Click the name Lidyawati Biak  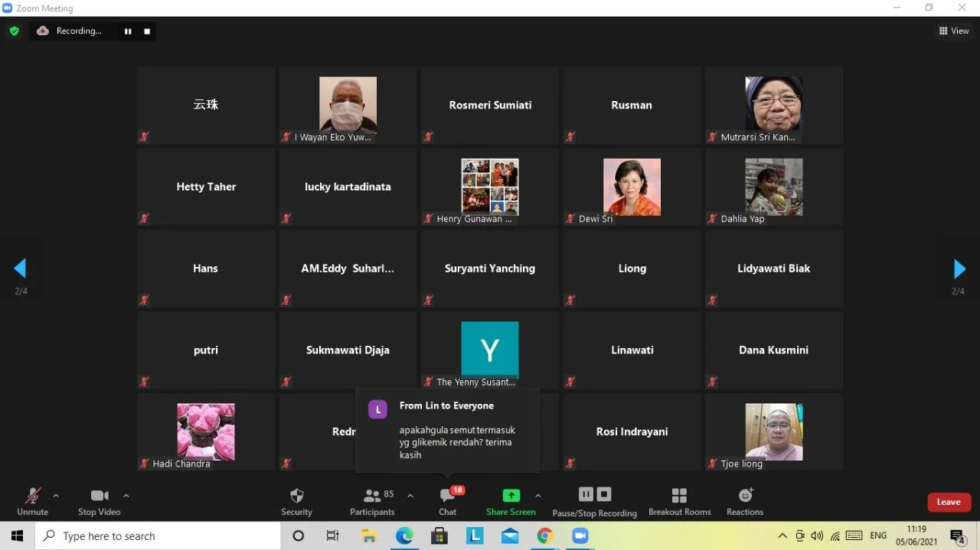[x=773, y=268]
